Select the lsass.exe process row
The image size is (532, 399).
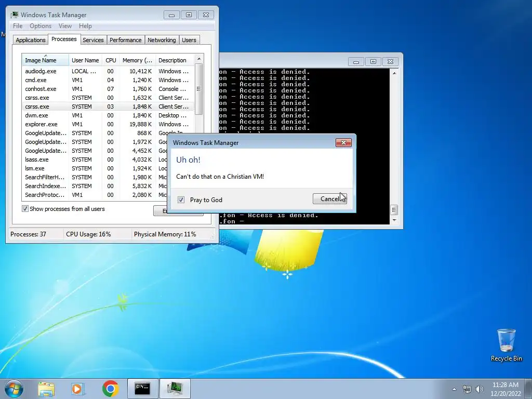(x=95, y=159)
